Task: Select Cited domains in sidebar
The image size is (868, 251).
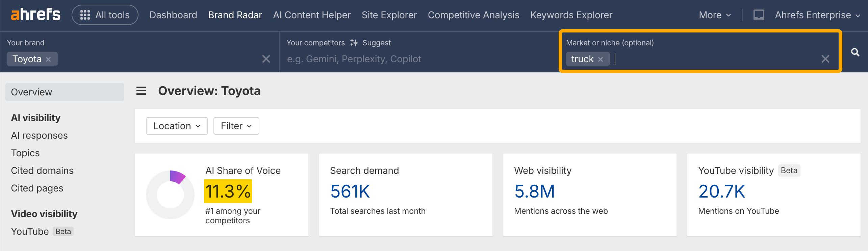Action: coord(42,170)
